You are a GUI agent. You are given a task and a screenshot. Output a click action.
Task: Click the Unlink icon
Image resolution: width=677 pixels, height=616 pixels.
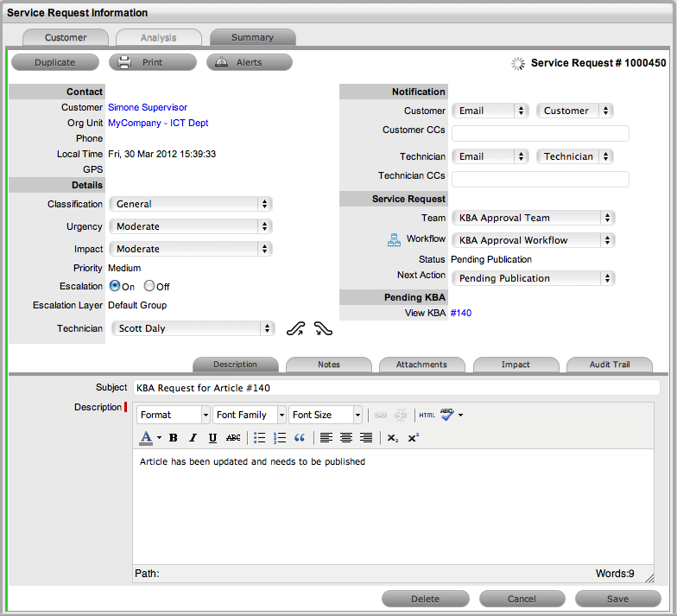pos(401,415)
